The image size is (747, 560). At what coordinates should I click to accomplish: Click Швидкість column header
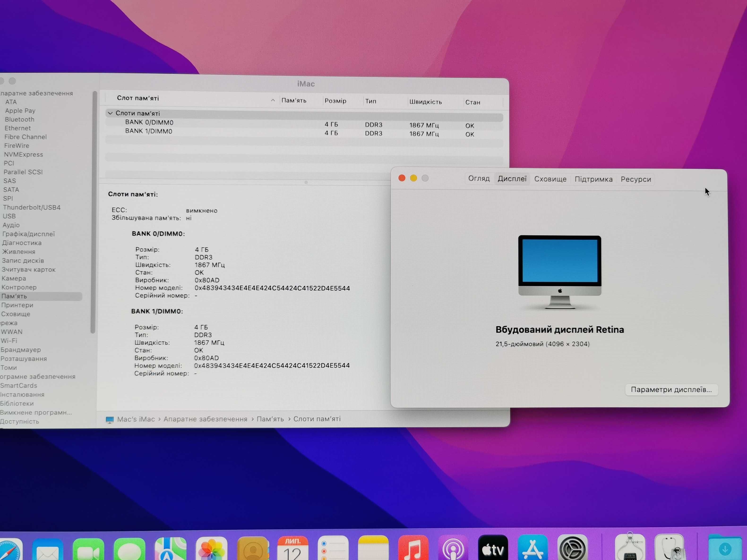[425, 102]
